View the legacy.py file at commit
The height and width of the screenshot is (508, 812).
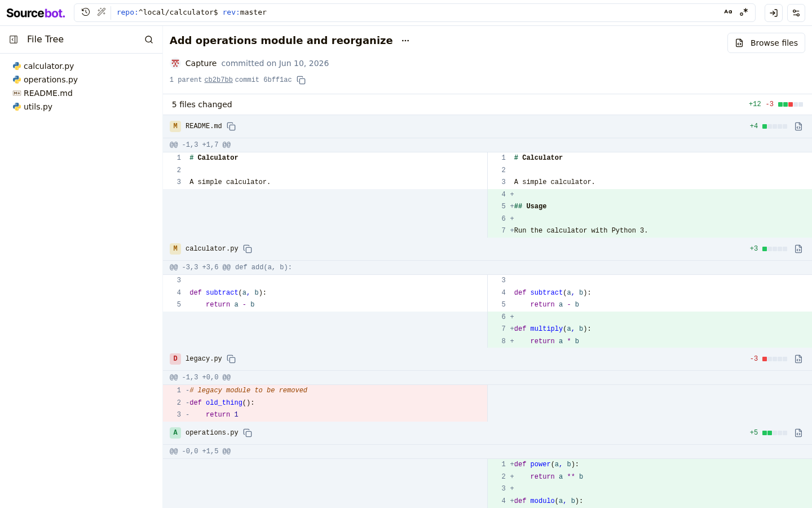click(798, 359)
